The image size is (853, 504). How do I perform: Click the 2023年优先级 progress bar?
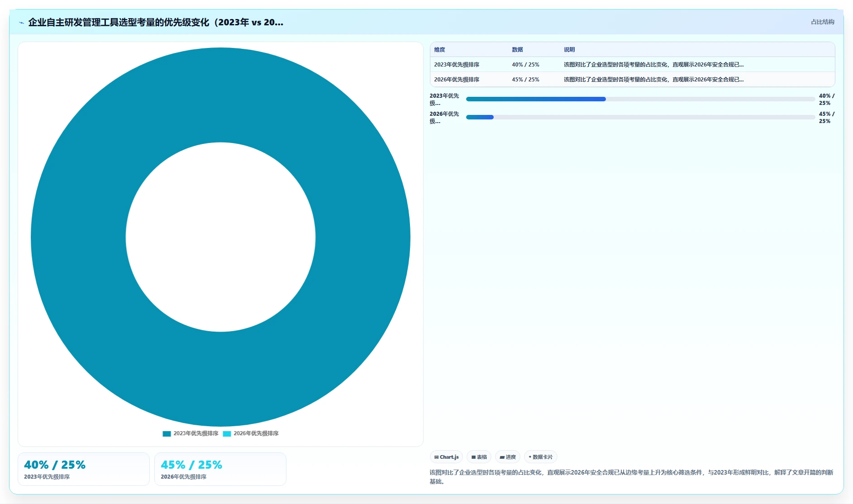pyautogui.click(x=640, y=99)
